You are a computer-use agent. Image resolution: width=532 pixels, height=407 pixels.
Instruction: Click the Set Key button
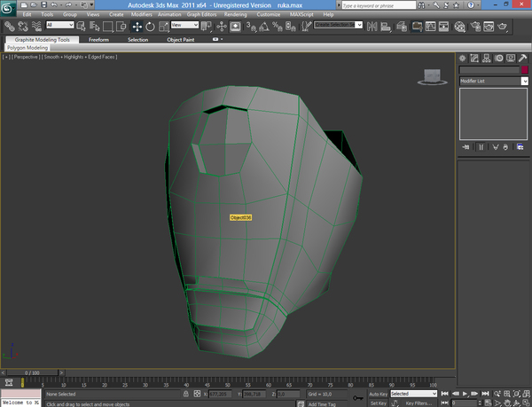pos(378,403)
